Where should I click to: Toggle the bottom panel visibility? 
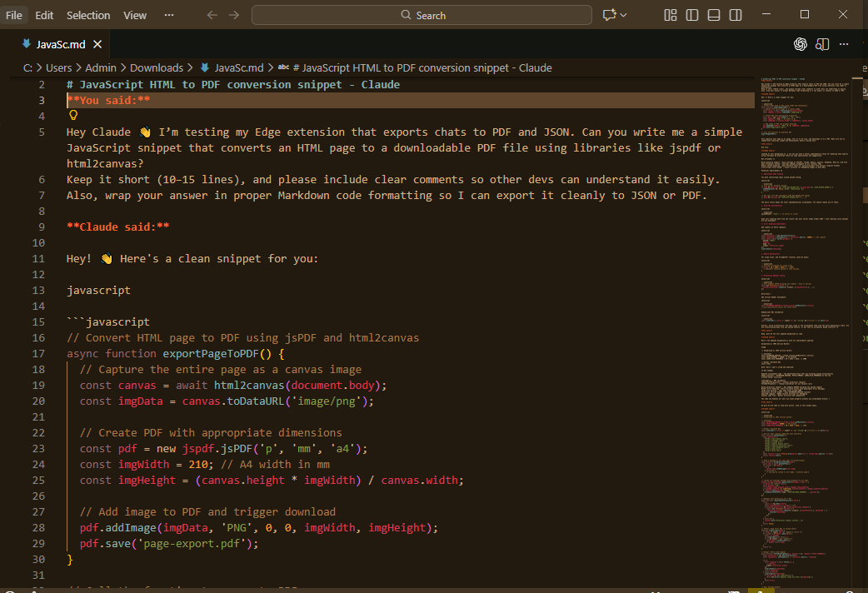pos(714,15)
